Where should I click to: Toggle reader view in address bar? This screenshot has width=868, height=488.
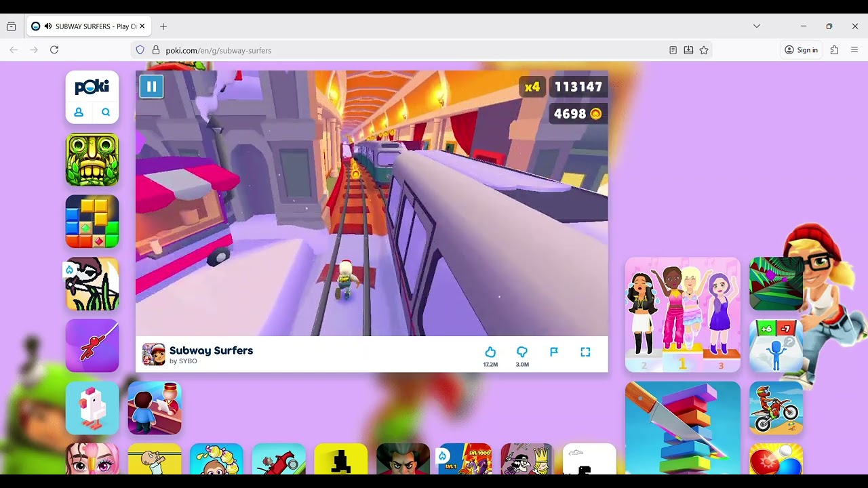coord(673,50)
